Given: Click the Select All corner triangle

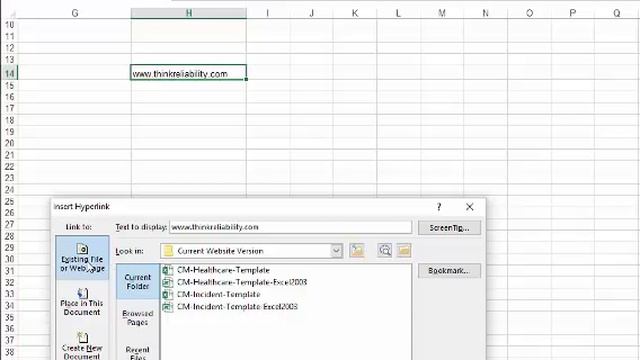Looking at the screenshot, I should 10,14.
